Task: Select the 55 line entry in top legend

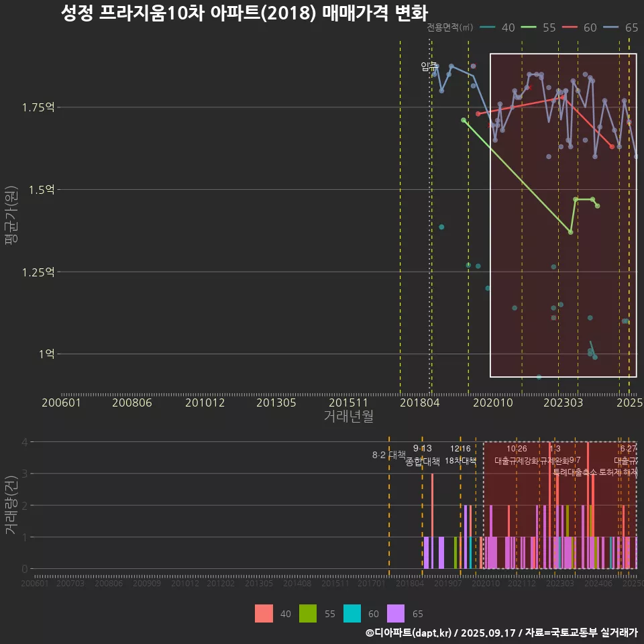Action: pos(539,28)
